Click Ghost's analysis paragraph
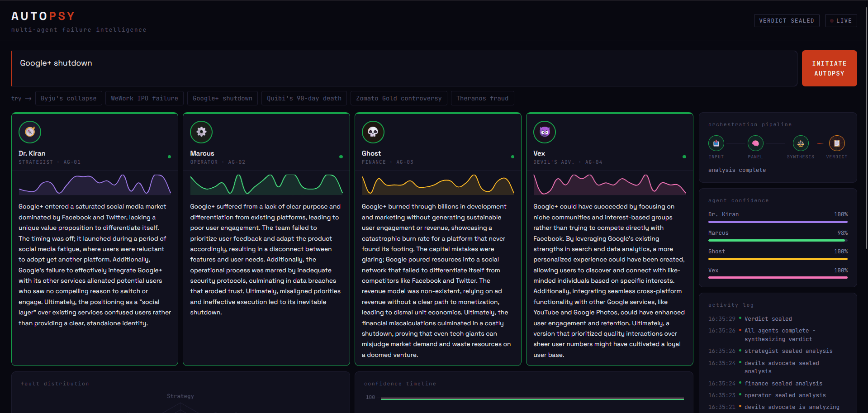 436,280
